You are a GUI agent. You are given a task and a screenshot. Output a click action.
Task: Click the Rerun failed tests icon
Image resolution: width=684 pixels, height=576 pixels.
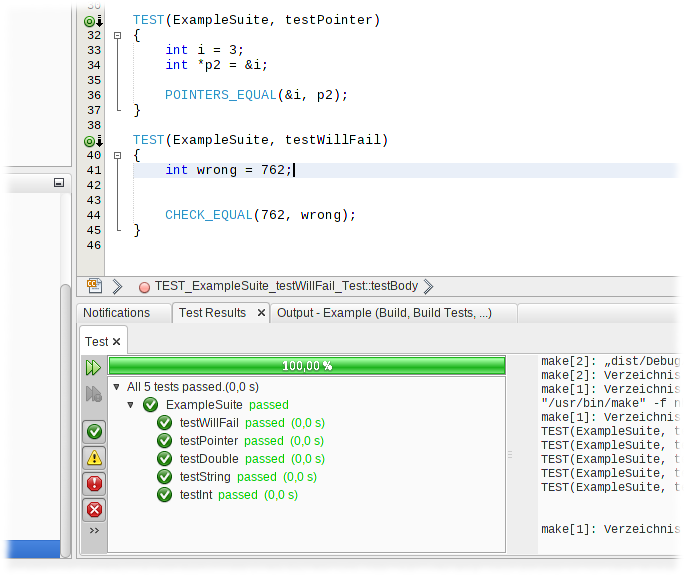pos(94,394)
